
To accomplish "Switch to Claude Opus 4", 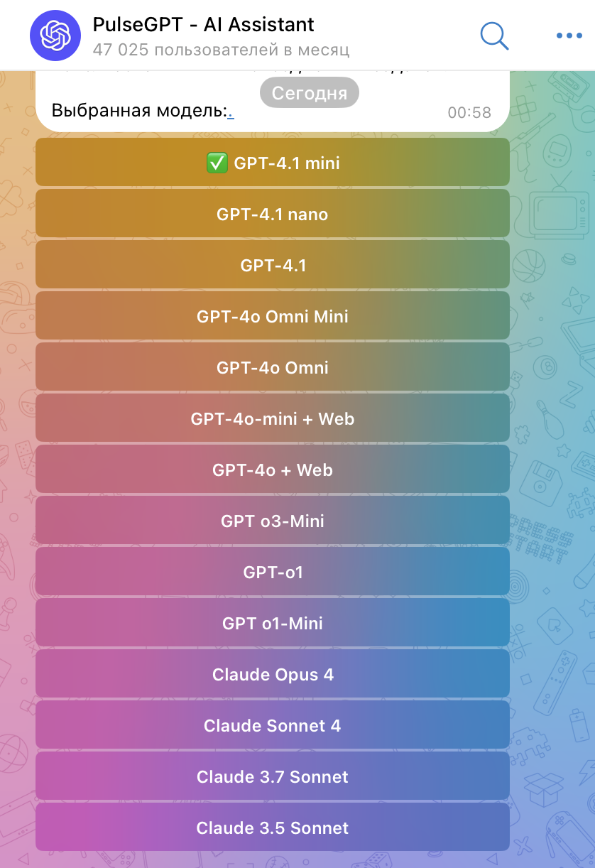I will pos(273,674).
